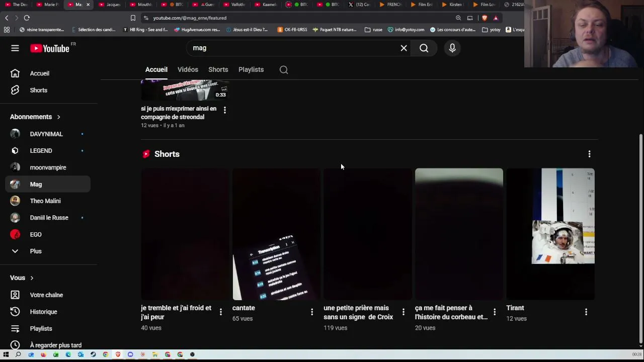Switch to the Playlists channel tab
This screenshot has height=362, width=644.
pyautogui.click(x=251, y=70)
